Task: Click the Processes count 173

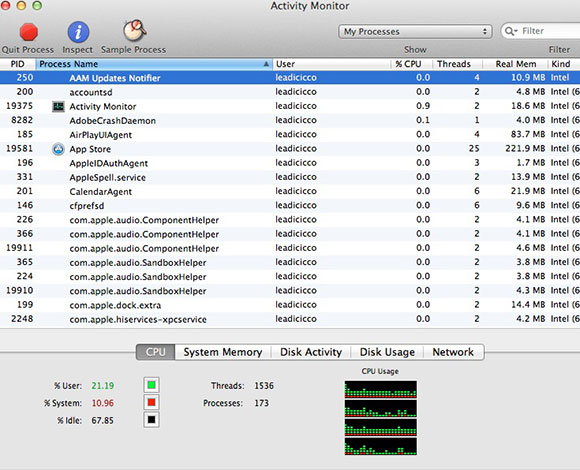Action: (x=261, y=403)
